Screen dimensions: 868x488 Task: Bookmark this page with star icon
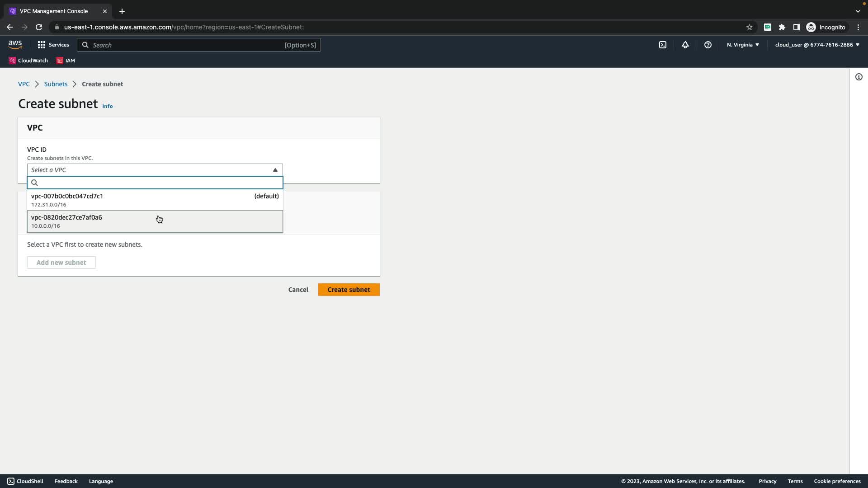pyautogui.click(x=749, y=27)
